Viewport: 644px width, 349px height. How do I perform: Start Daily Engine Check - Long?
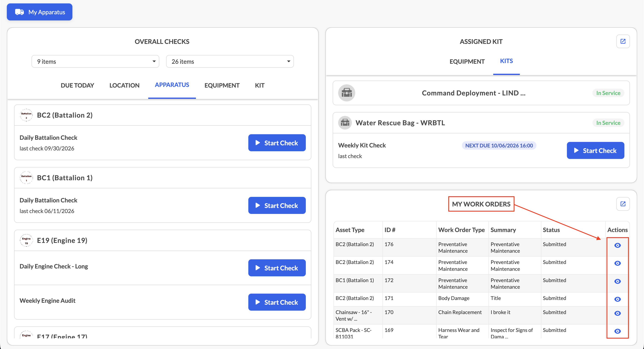[277, 268]
